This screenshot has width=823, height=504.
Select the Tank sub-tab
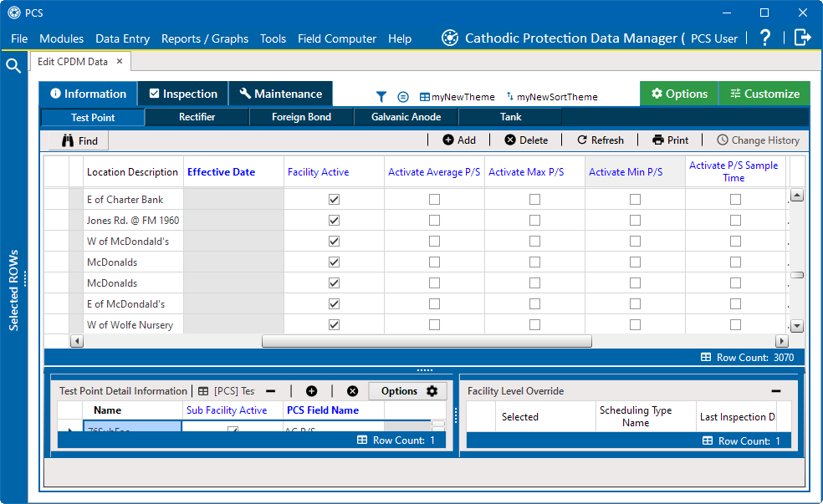coord(511,117)
